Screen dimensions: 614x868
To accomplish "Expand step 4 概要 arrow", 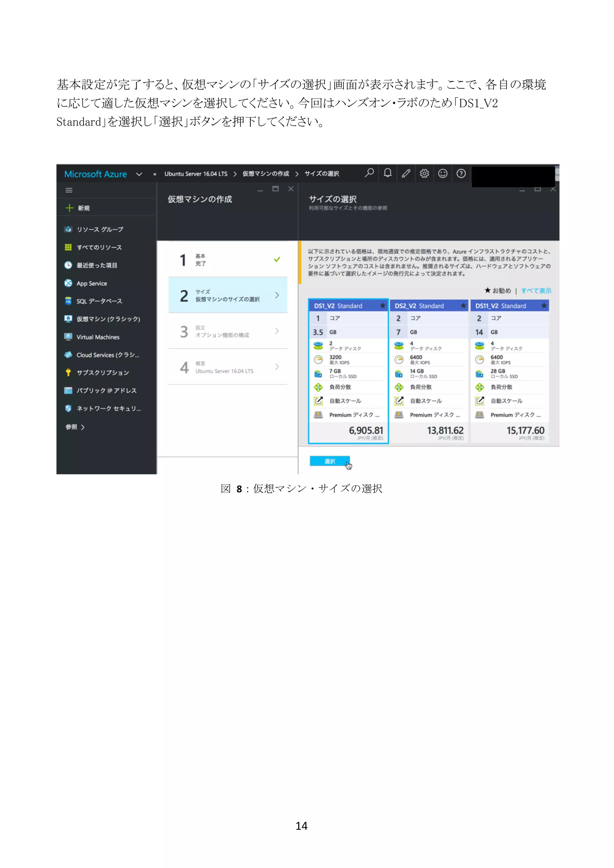I will [277, 367].
